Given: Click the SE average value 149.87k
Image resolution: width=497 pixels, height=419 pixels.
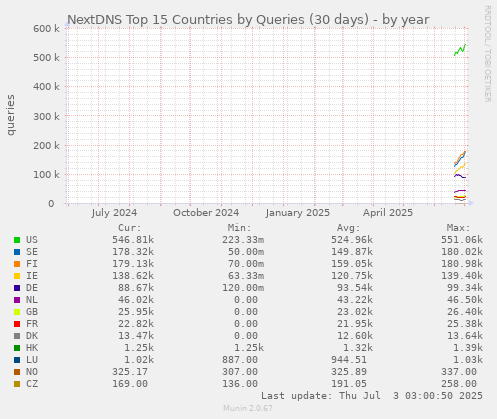Looking at the screenshot, I should 352,252.
